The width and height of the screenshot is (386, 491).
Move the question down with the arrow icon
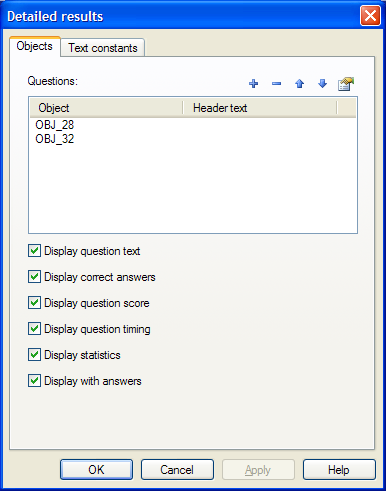322,84
